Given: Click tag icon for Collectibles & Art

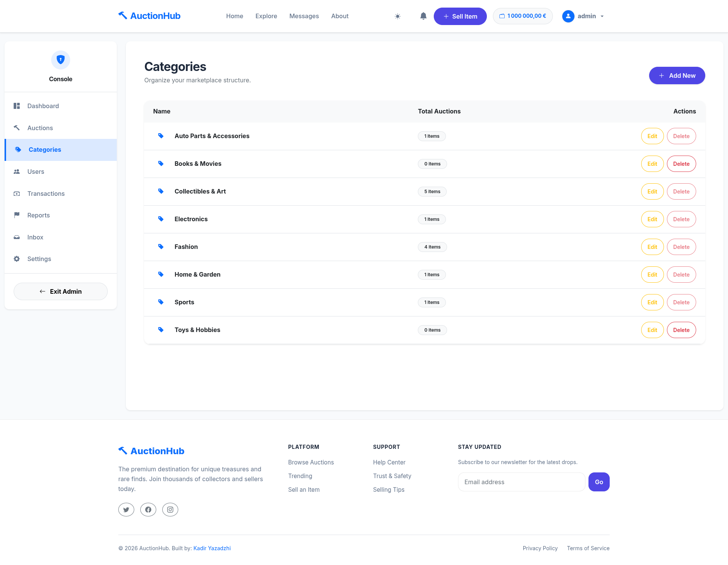Looking at the screenshot, I should coord(161,191).
